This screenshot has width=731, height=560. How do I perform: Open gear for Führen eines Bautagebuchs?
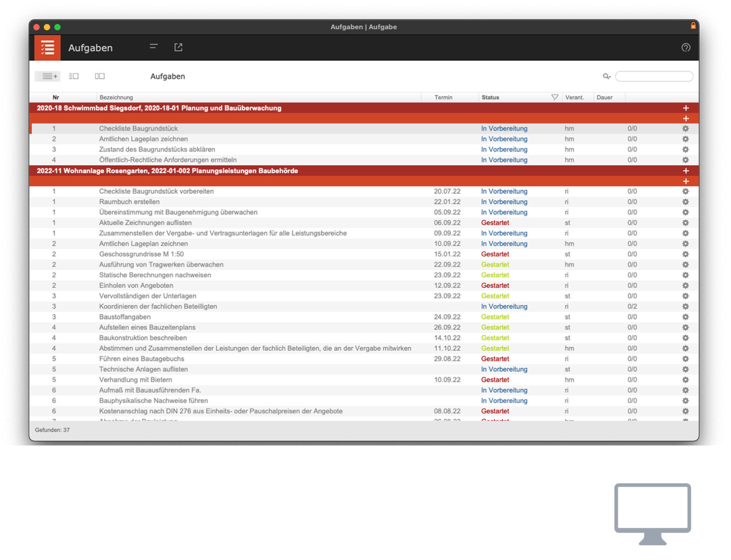pos(686,359)
